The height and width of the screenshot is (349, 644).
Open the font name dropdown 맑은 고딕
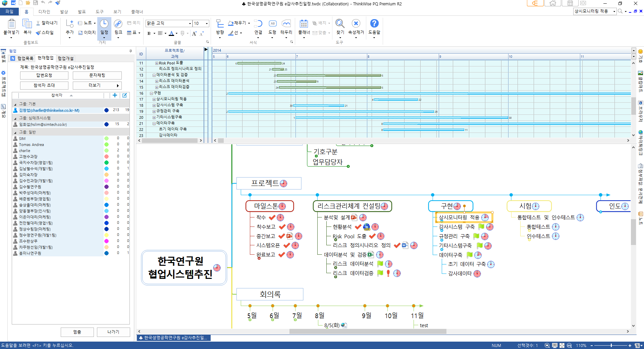190,23
